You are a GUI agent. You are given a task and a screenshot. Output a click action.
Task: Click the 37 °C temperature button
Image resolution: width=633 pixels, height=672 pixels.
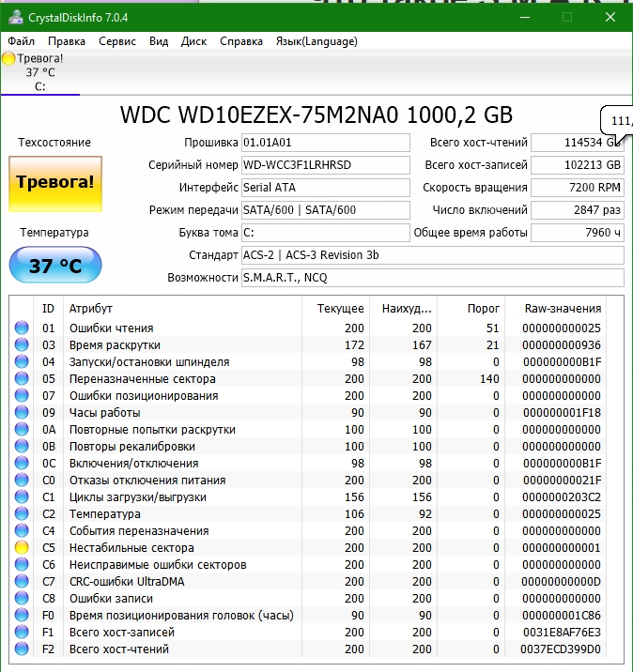coord(55,266)
